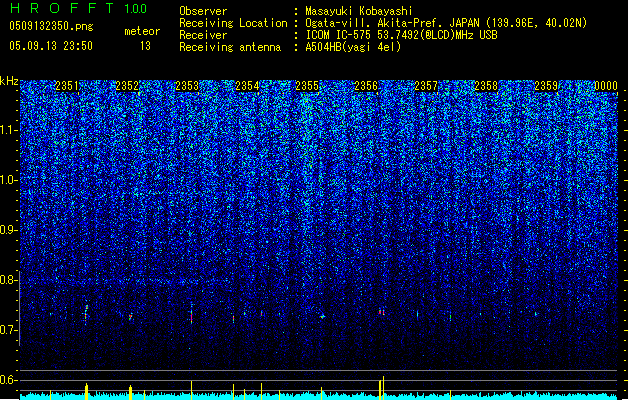Click the meteor count value 13
The width and height of the screenshot is (629, 400).
click(x=145, y=46)
